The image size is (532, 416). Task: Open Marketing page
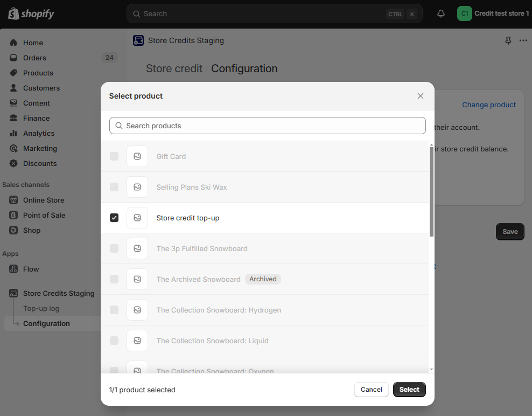40,148
